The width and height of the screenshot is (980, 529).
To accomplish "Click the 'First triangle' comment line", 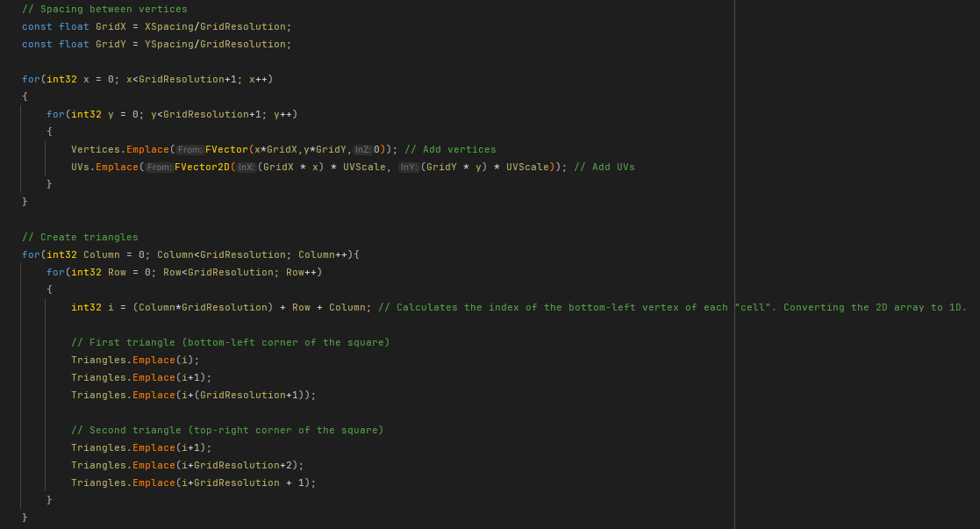I will pyautogui.click(x=230, y=342).
